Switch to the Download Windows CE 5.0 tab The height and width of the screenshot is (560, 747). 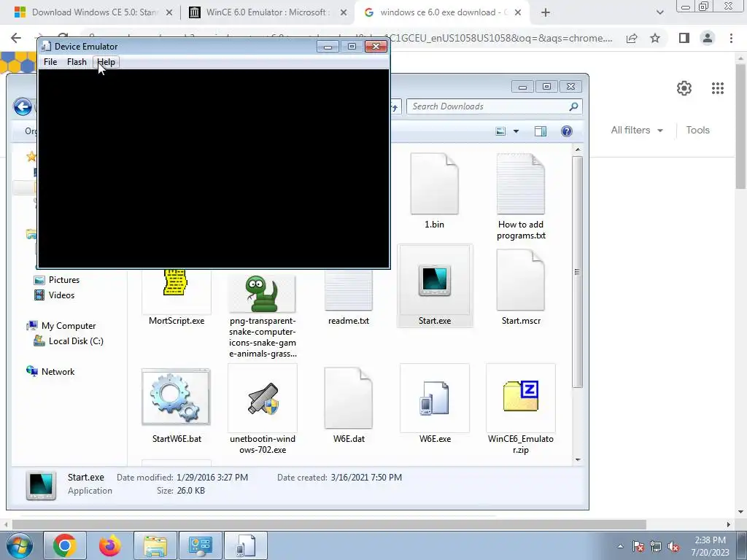pos(94,12)
